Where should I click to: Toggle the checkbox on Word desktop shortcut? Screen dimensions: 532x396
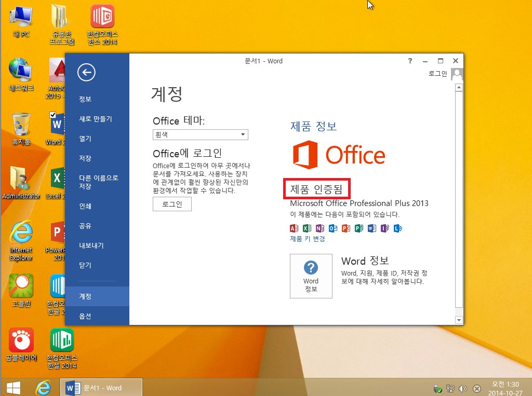point(52,115)
